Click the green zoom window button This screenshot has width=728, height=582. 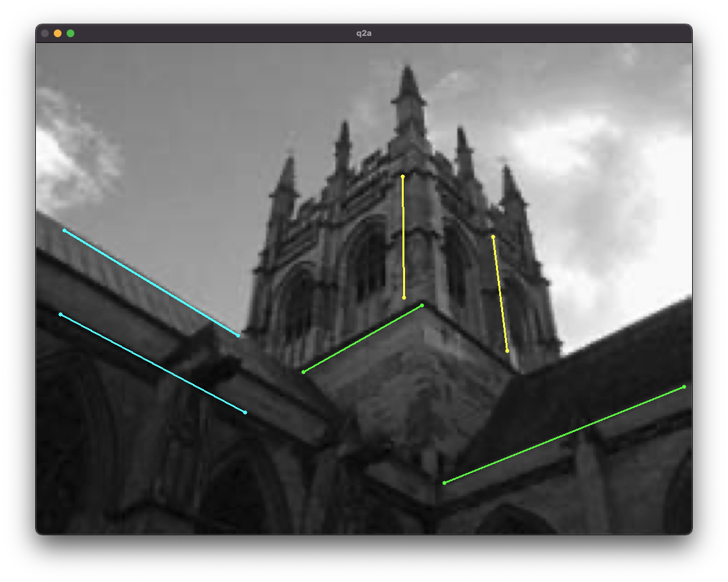click(70, 33)
